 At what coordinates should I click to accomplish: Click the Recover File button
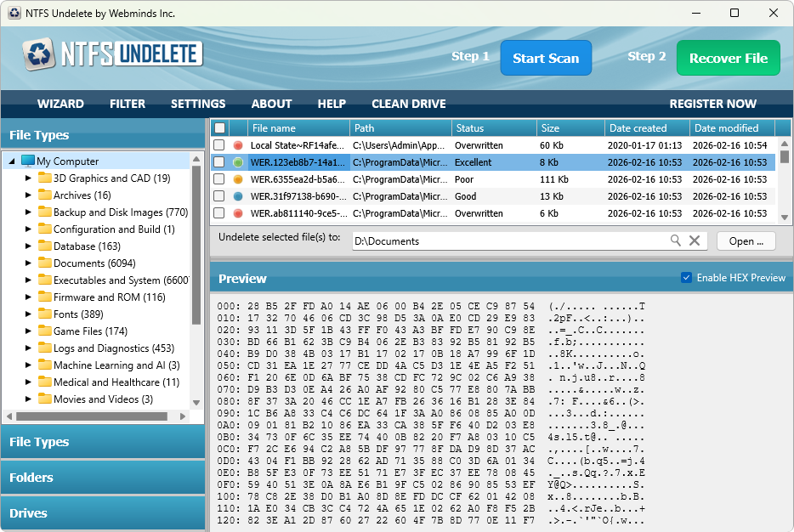click(729, 58)
